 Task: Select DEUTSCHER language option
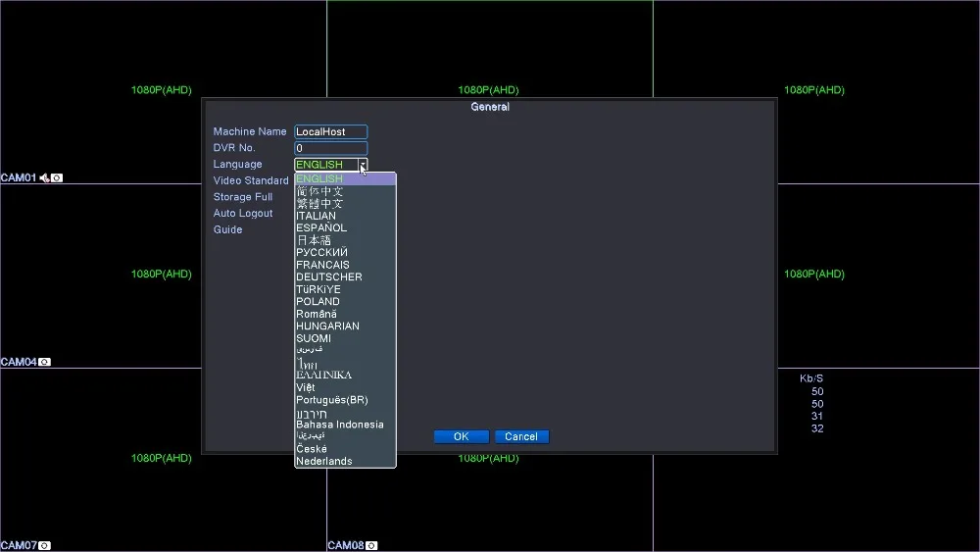point(345,276)
